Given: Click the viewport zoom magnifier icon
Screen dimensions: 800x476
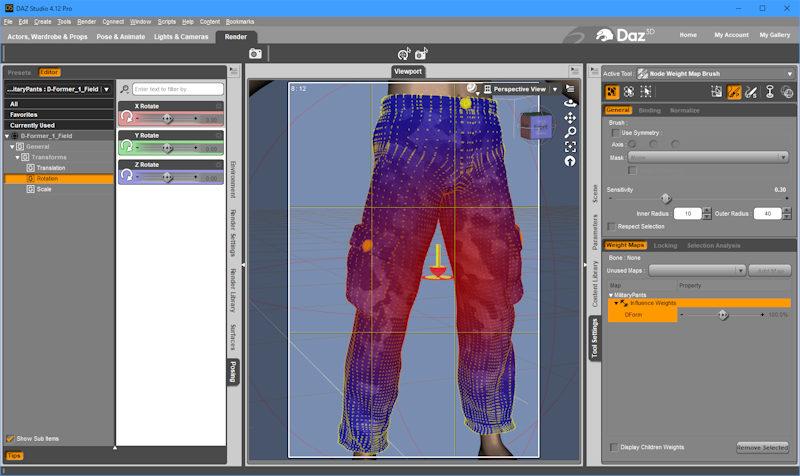Looking at the screenshot, I should coord(570,132).
